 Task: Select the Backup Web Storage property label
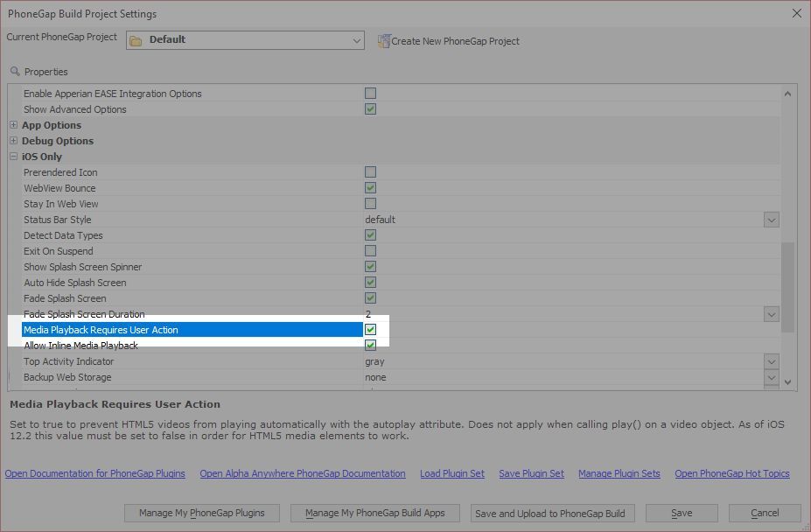(x=67, y=377)
